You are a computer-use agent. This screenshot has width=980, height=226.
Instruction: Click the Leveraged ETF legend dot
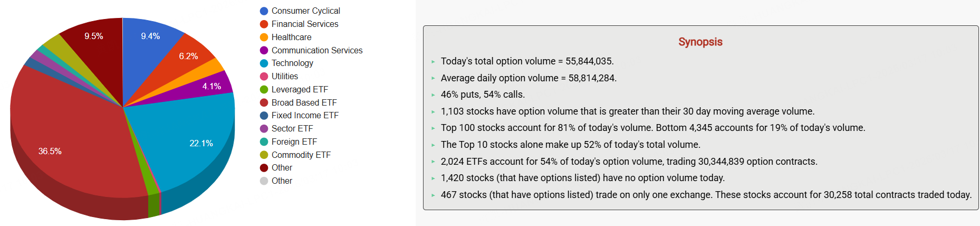tap(264, 89)
